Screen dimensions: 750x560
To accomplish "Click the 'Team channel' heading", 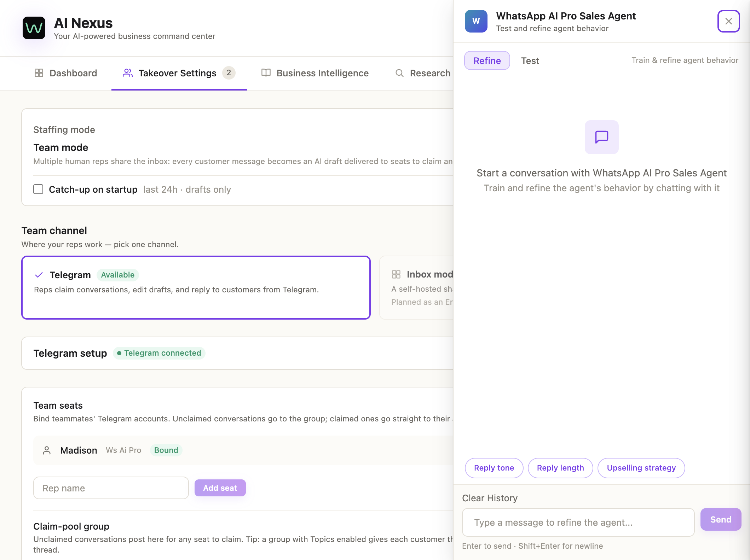I will click(x=54, y=231).
